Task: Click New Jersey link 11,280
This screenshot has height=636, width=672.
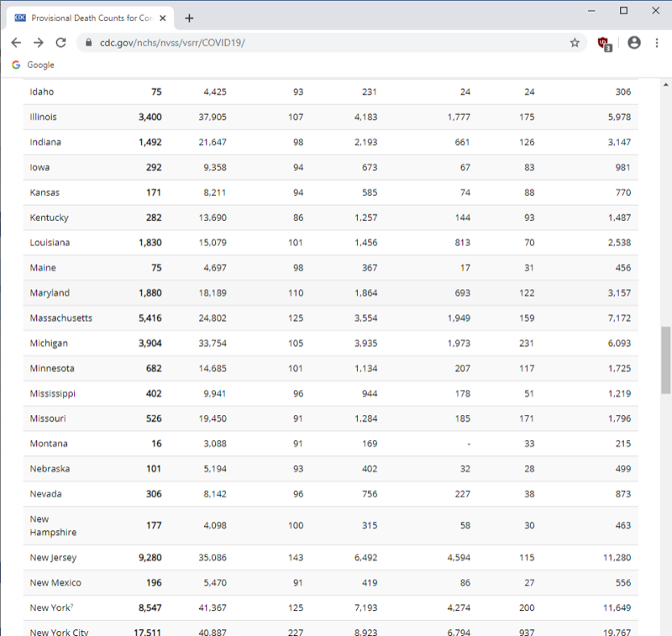Action: click(x=617, y=557)
